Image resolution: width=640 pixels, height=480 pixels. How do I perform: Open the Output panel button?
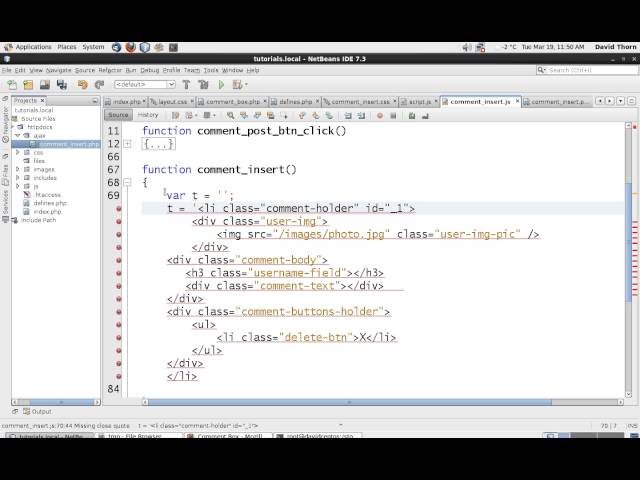pos(38,411)
